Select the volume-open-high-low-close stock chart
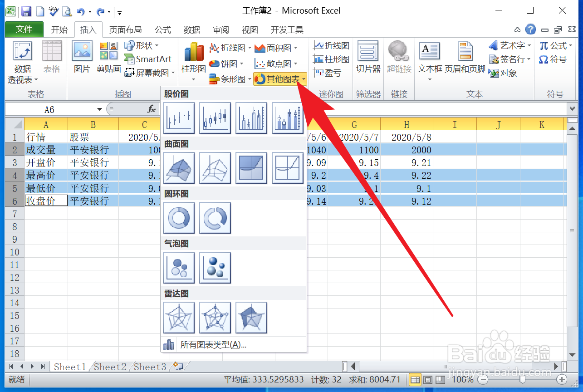 pyautogui.click(x=288, y=118)
